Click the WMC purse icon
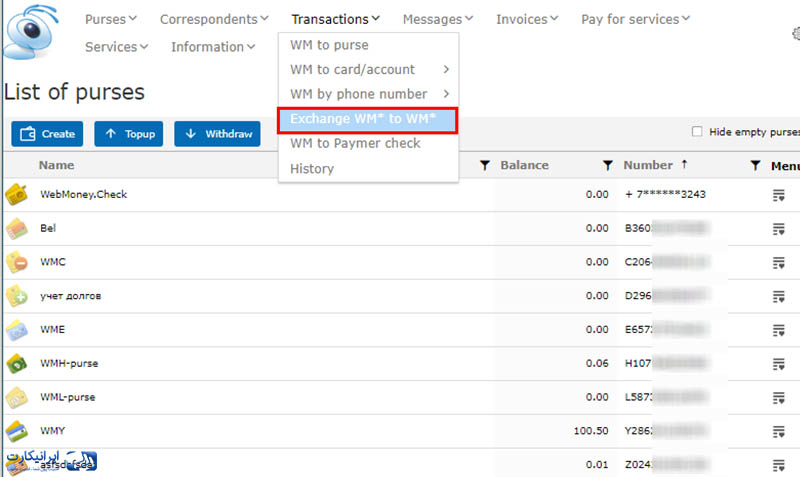800x477 pixels. 16,262
